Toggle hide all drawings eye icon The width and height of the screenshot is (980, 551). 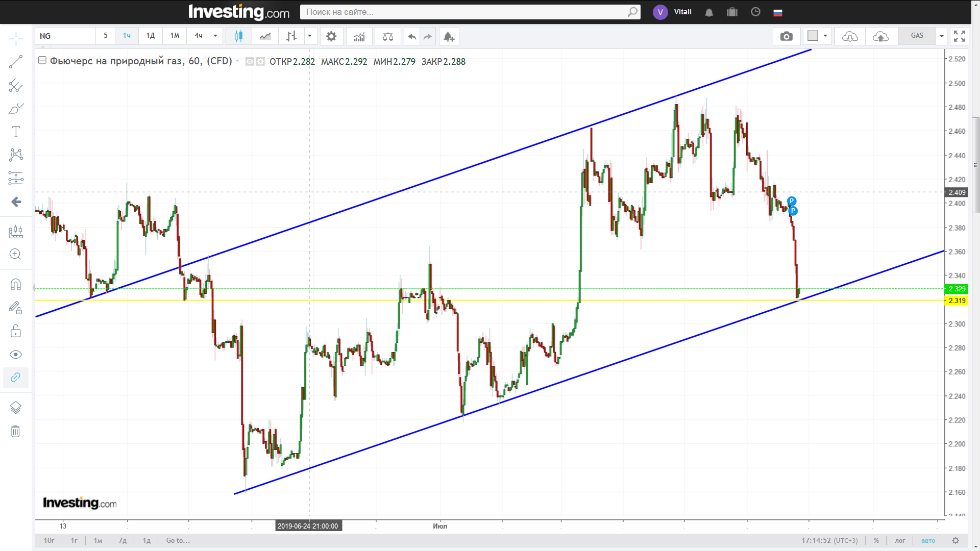(x=16, y=355)
